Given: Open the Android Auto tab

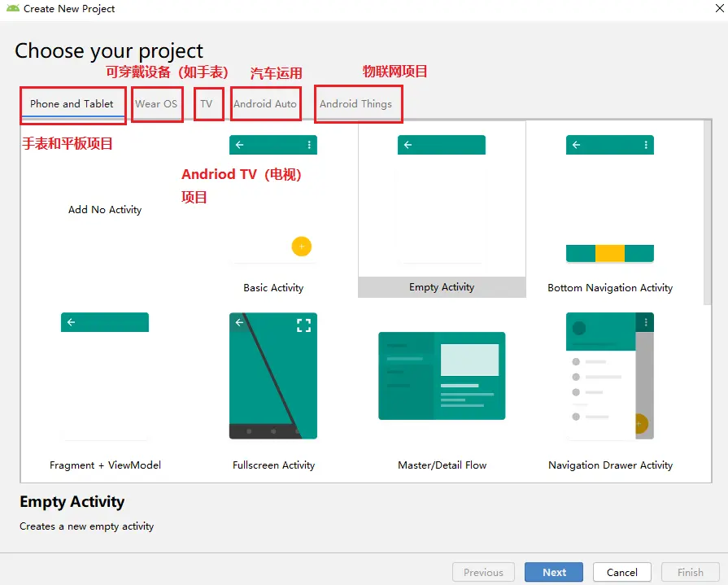Looking at the screenshot, I should 265,104.
